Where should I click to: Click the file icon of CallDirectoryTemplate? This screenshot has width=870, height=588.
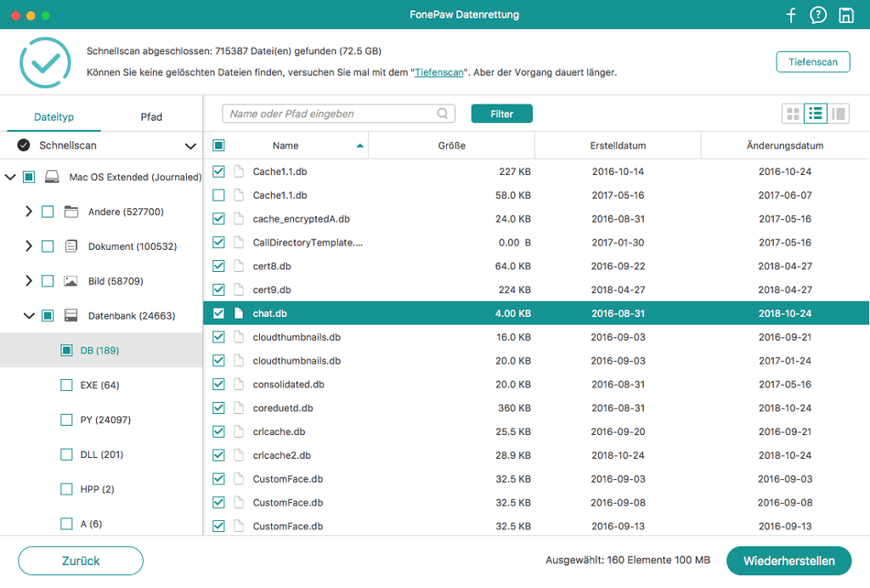pyautogui.click(x=239, y=242)
